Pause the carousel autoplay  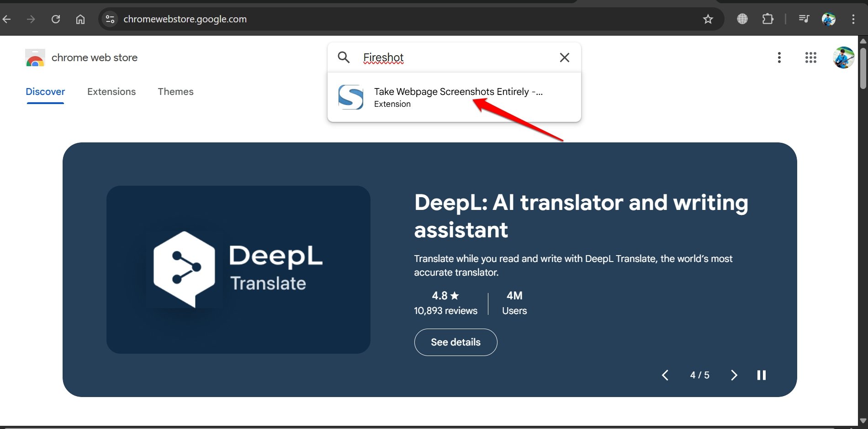pos(761,375)
